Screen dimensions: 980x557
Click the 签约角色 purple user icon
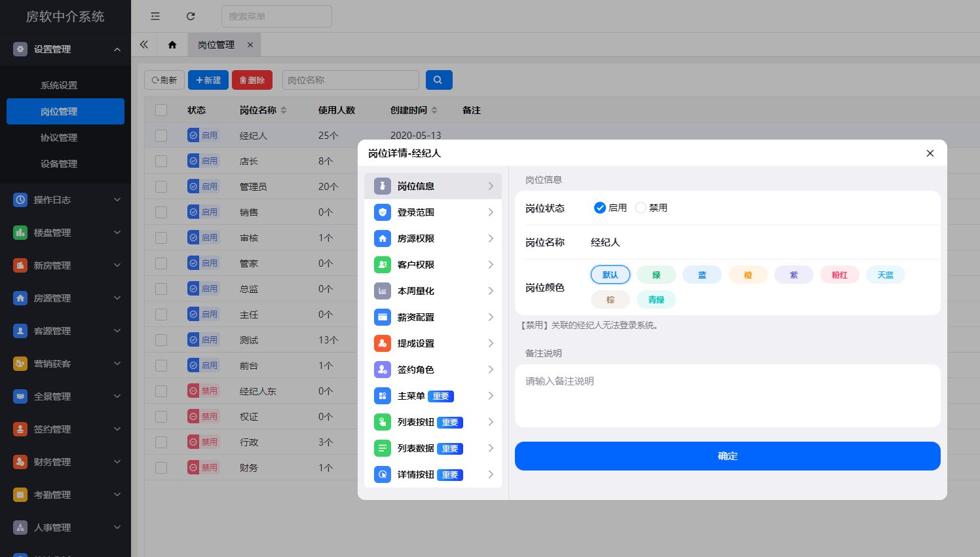tap(383, 370)
